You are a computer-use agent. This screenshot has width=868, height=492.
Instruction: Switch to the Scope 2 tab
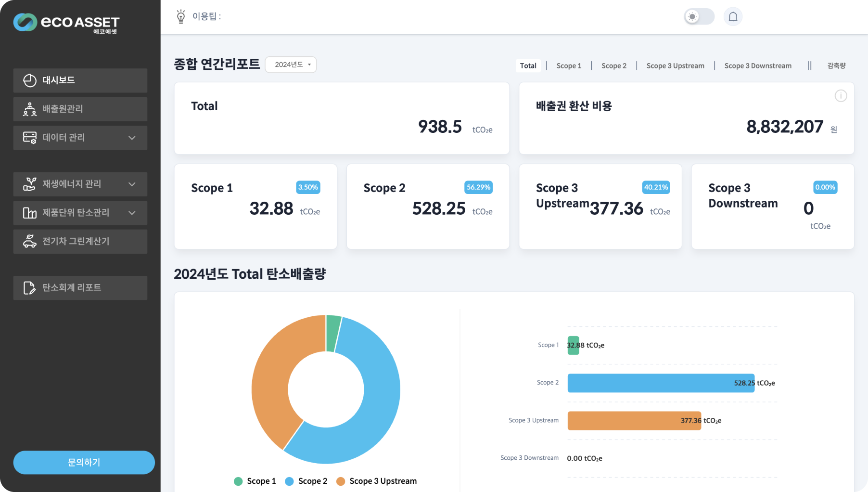coord(614,65)
